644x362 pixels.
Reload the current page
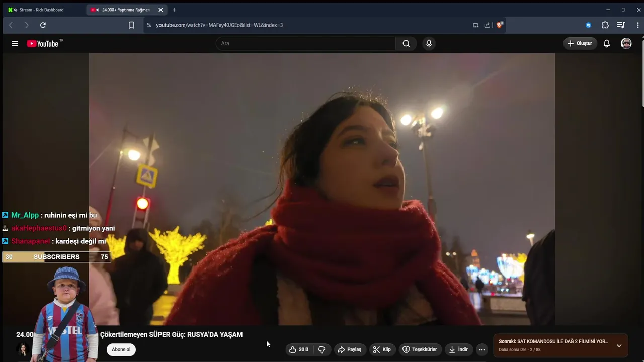(x=43, y=25)
